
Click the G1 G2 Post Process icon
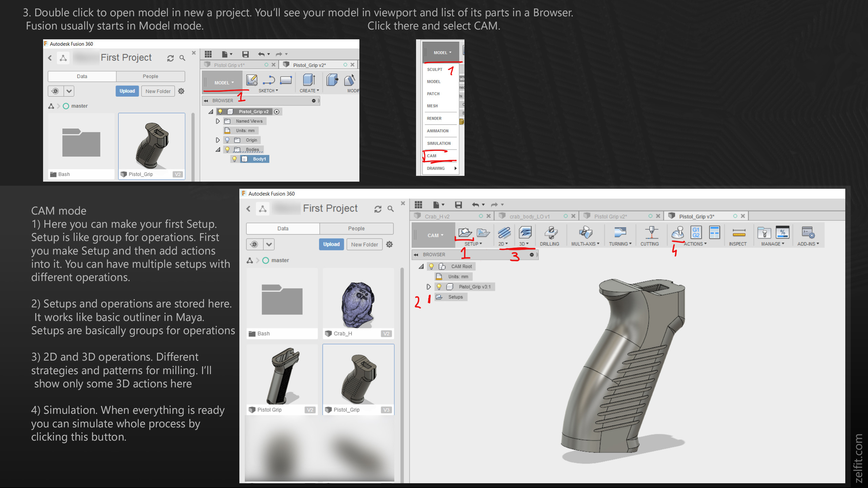coord(696,232)
